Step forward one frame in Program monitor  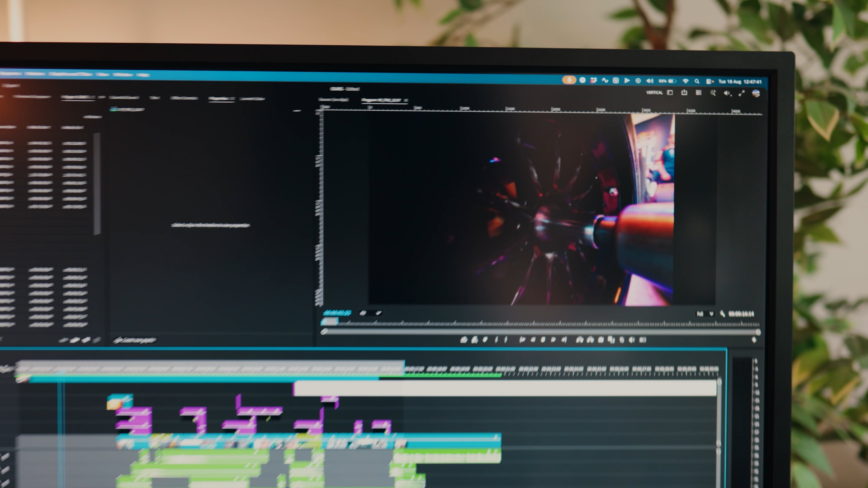pyautogui.click(x=554, y=340)
